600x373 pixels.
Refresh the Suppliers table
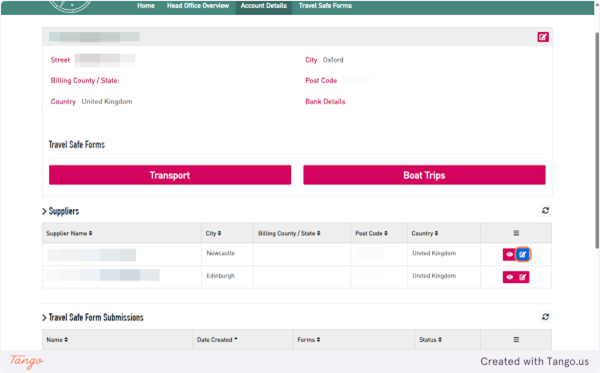pyautogui.click(x=545, y=210)
